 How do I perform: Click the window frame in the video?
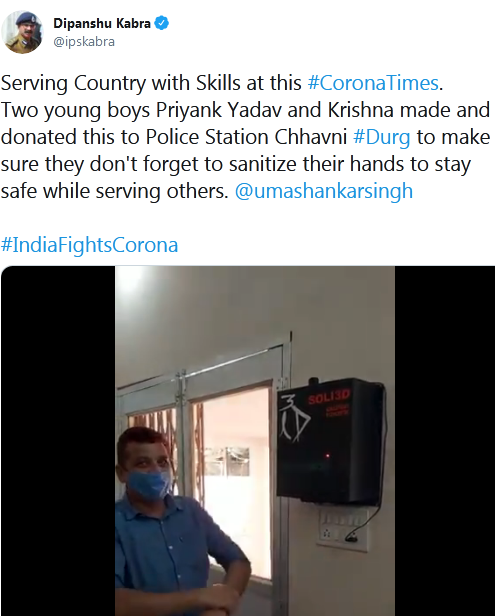coord(204,452)
